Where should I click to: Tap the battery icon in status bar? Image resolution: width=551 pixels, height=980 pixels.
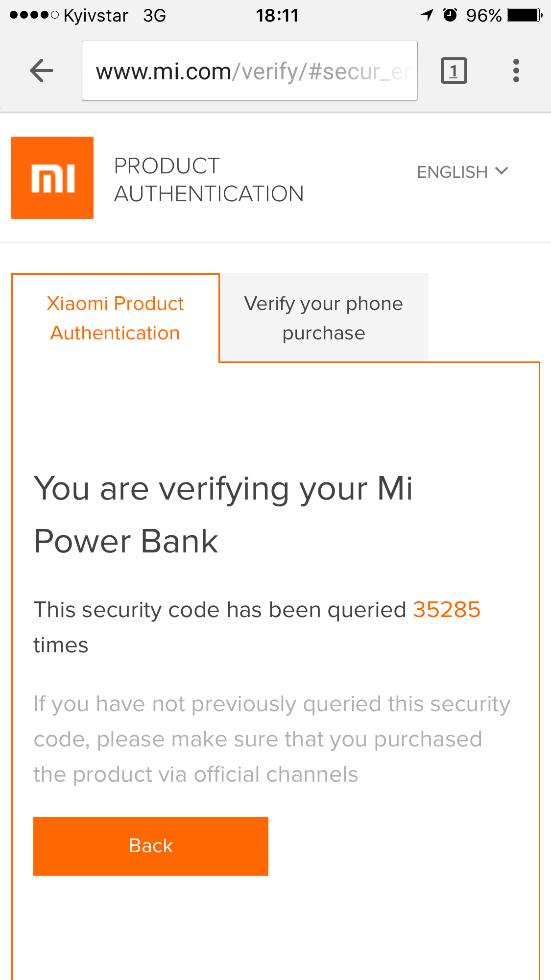click(524, 15)
